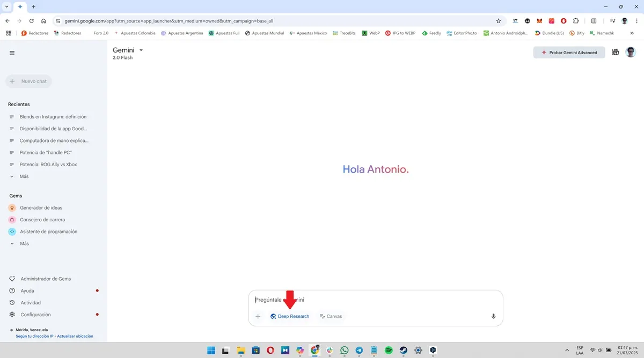Click the Pregúntale a Gemini prompt field
644x358 pixels.
[376, 300]
